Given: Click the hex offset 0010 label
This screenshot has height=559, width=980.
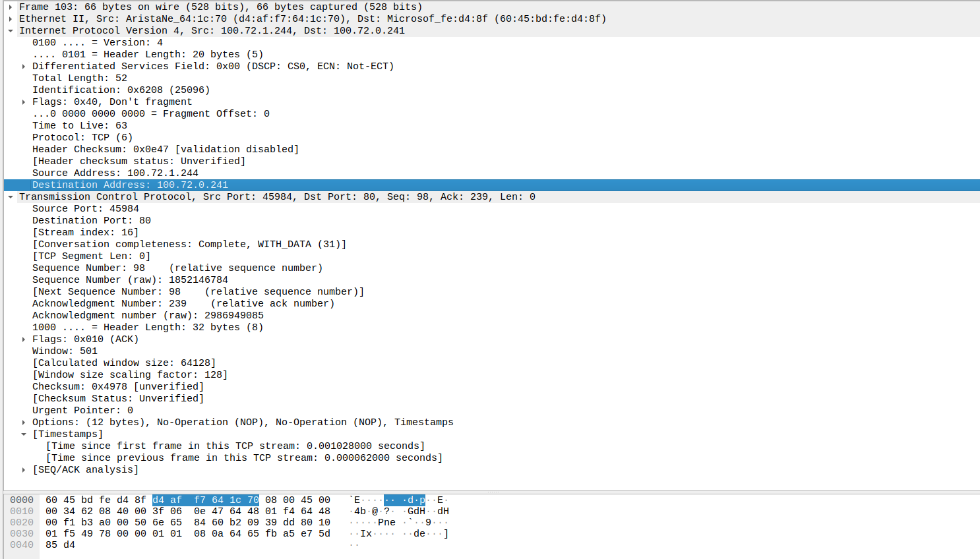Looking at the screenshot, I should tap(22, 511).
